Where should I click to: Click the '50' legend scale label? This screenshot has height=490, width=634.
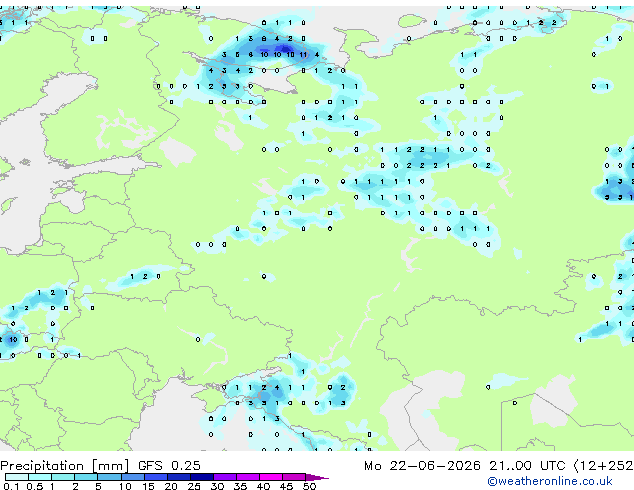(309, 486)
